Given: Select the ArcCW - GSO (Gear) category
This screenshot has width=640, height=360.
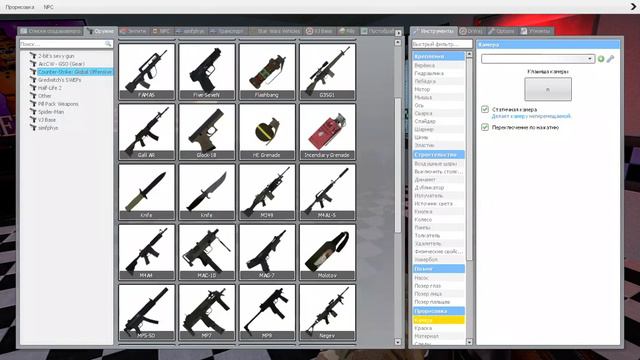Looking at the screenshot, I should [x=61, y=64].
